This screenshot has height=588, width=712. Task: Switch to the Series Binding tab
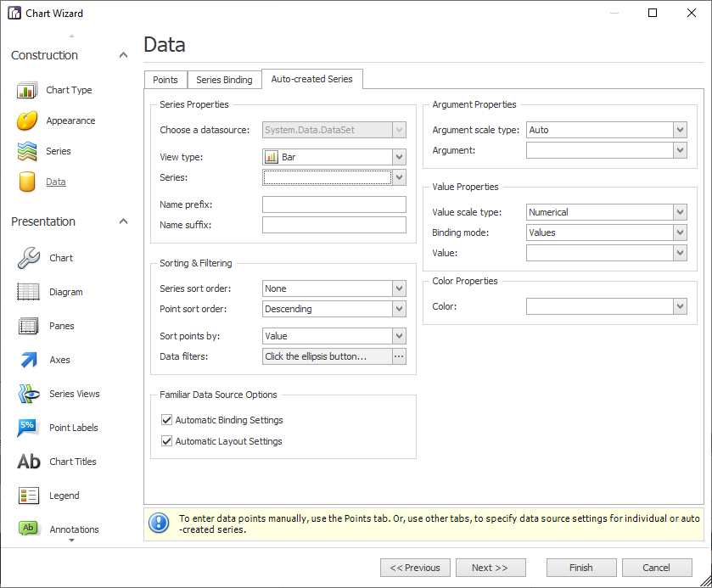224,80
